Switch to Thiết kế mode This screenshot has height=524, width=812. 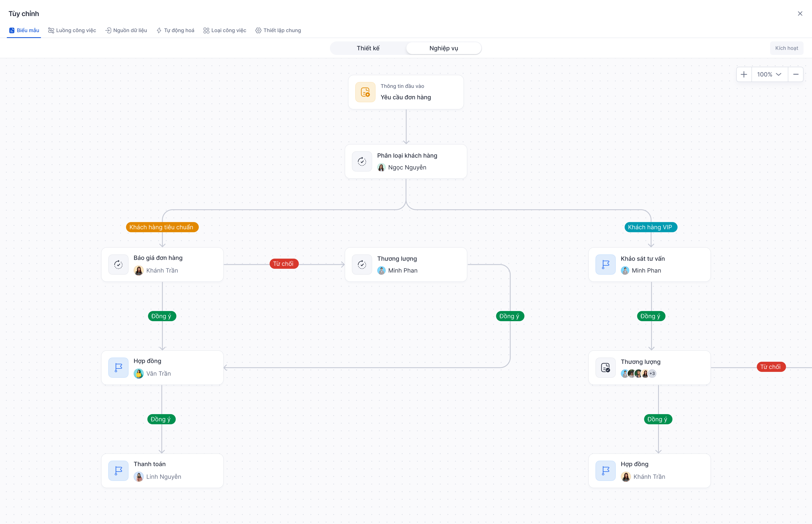(368, 48)
